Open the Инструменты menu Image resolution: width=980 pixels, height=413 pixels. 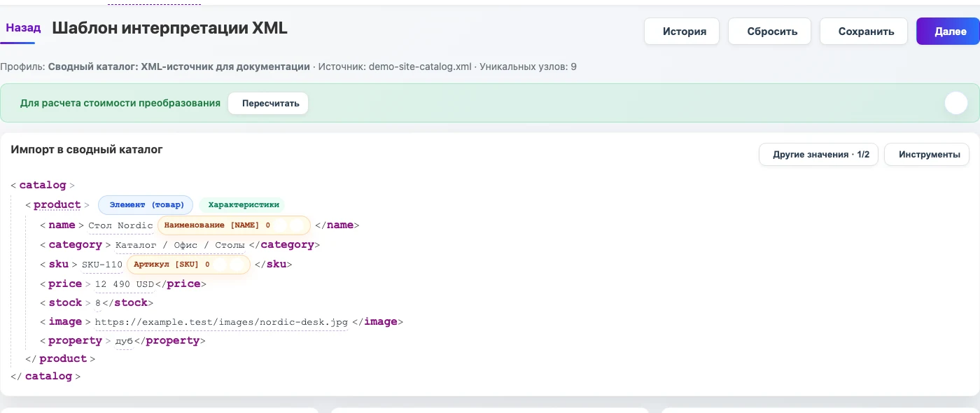[927, 155]
